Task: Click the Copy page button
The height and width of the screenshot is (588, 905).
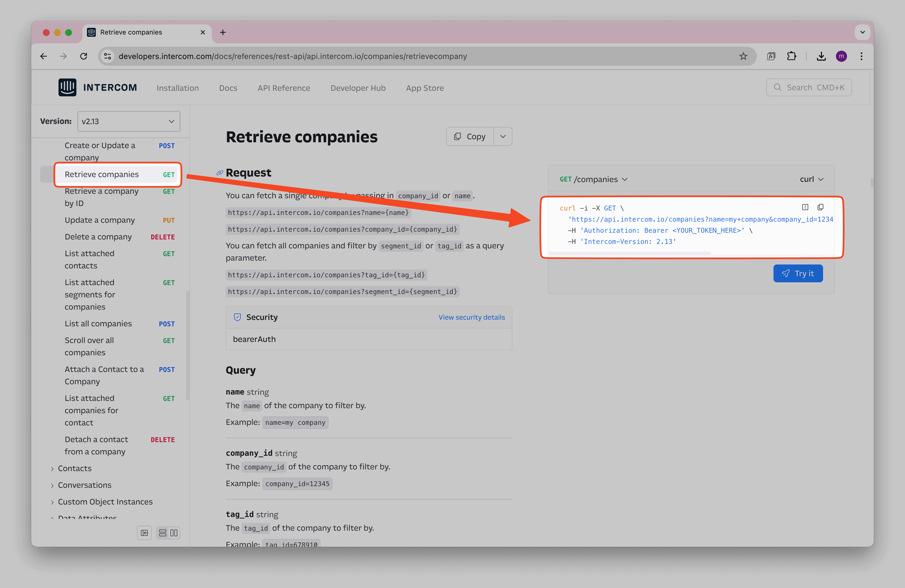Action: pyautogui.click(x=470, y=136)
